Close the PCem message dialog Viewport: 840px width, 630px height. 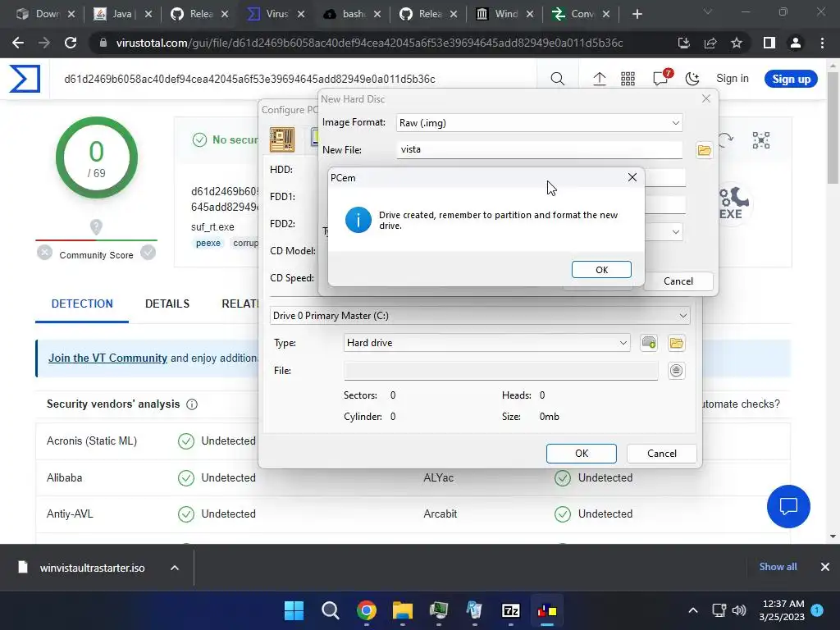coord(632,177)
